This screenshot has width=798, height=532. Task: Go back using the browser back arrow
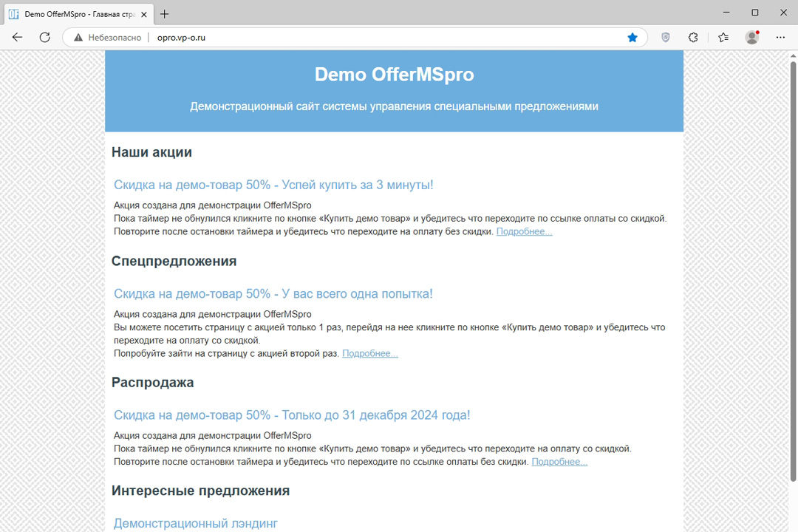click(x=17, y=37)
